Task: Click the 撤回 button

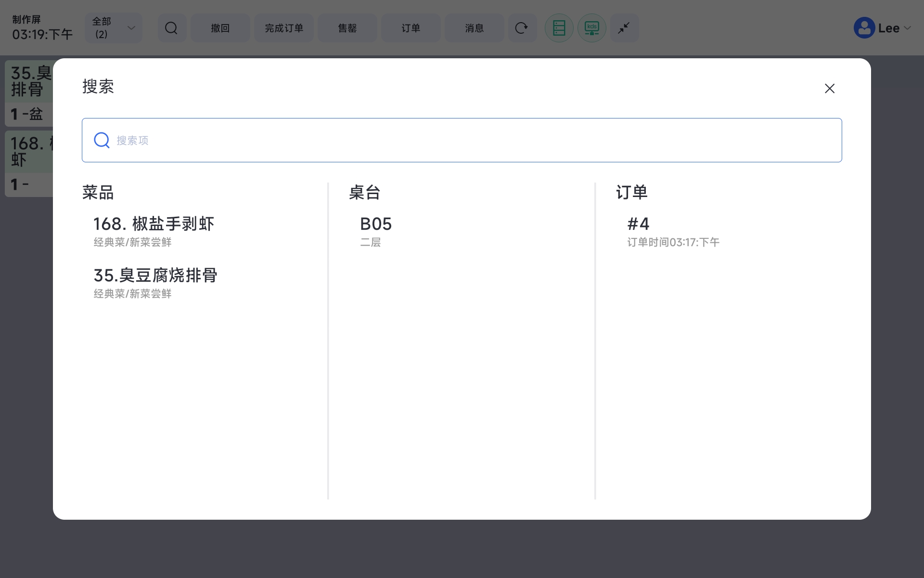Action: coord(220,28)
